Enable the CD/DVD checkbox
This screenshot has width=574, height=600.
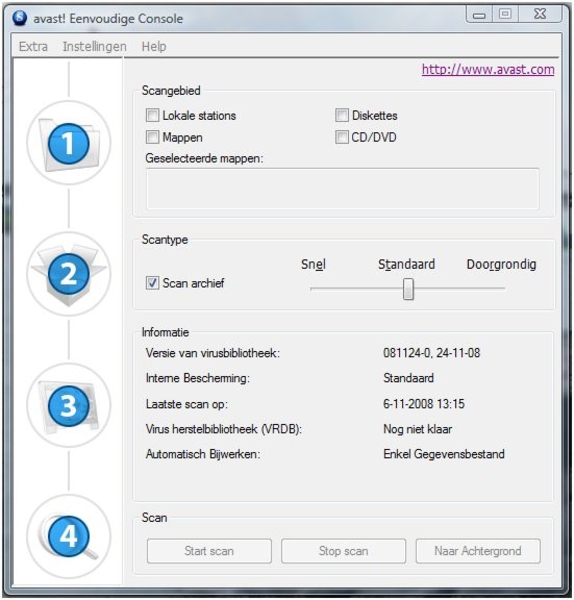[x=342, y=137]
